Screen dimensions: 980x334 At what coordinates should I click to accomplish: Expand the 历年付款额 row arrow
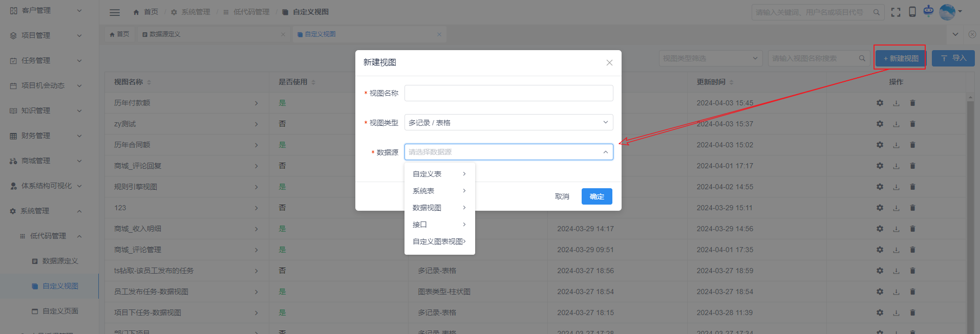click(x=257, y=103)
